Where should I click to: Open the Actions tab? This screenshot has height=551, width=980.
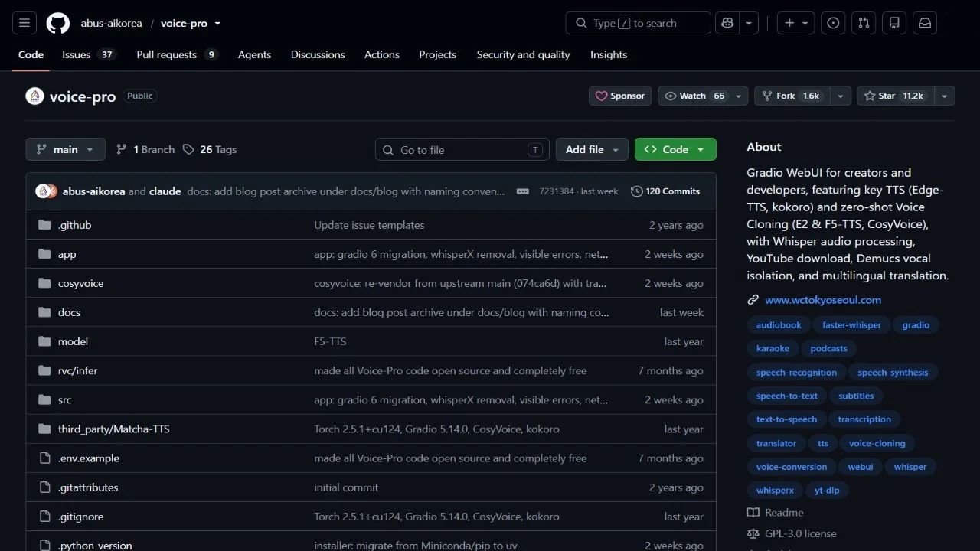point(382,54)
